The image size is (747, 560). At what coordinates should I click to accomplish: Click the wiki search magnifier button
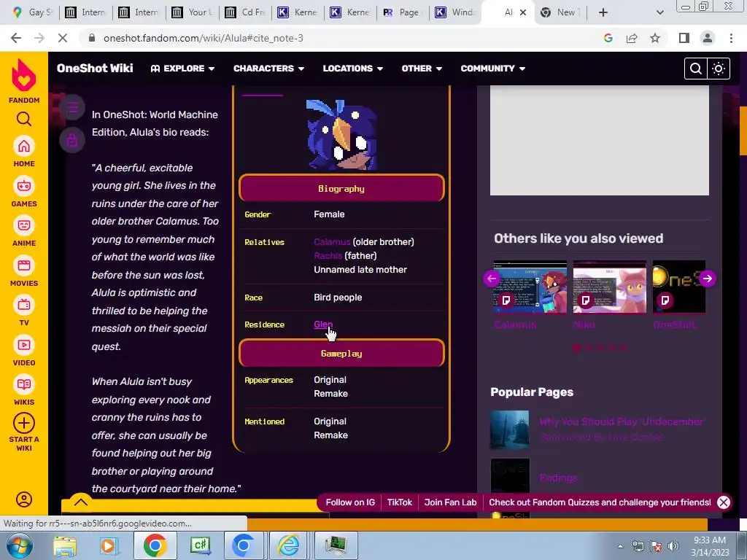click(x=695, y=69)
